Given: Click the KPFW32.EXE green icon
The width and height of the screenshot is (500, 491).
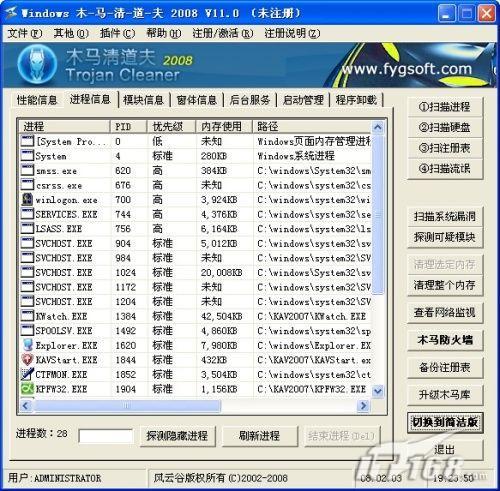Looking at the screenshot, I should tap(27, 389).
